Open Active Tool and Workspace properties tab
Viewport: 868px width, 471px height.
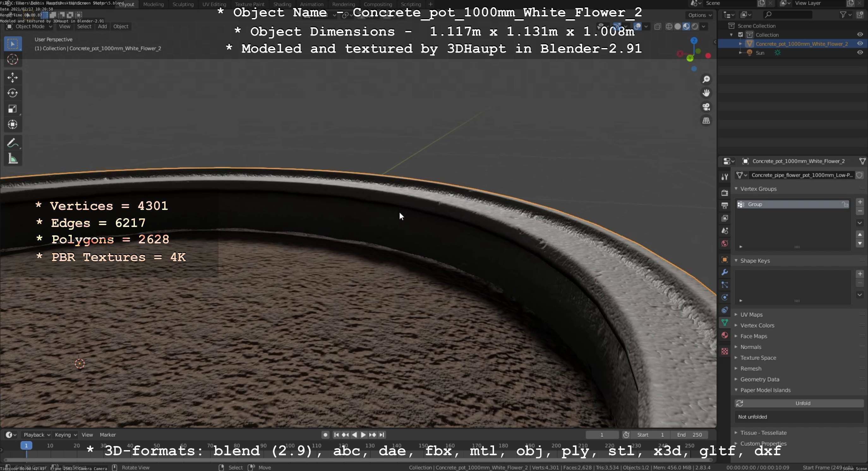tap(725, 176)
